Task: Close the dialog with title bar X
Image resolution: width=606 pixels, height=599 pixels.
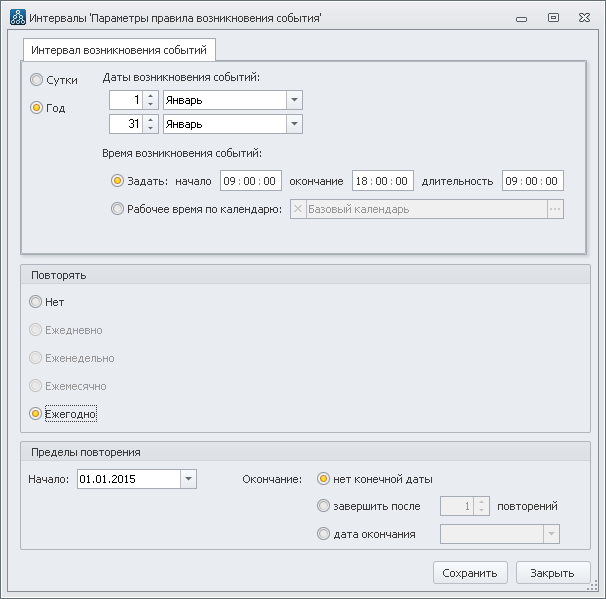Action: 585,18
